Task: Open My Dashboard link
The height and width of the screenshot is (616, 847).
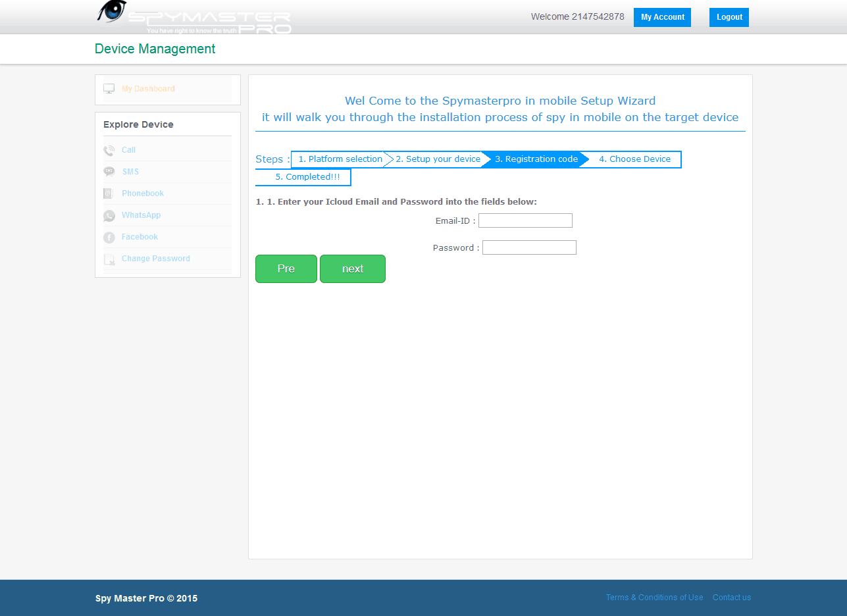Action: pyautogui.click(x=148, y=89)
